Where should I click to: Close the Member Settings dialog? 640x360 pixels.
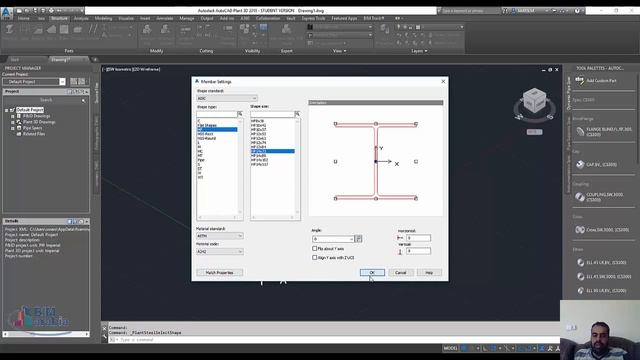point(443,82)
